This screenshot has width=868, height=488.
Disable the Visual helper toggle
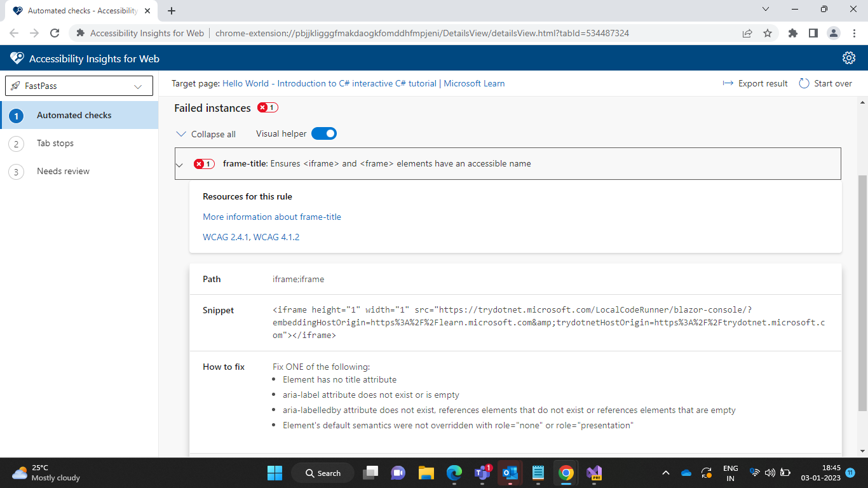click(x=324, y=133)
